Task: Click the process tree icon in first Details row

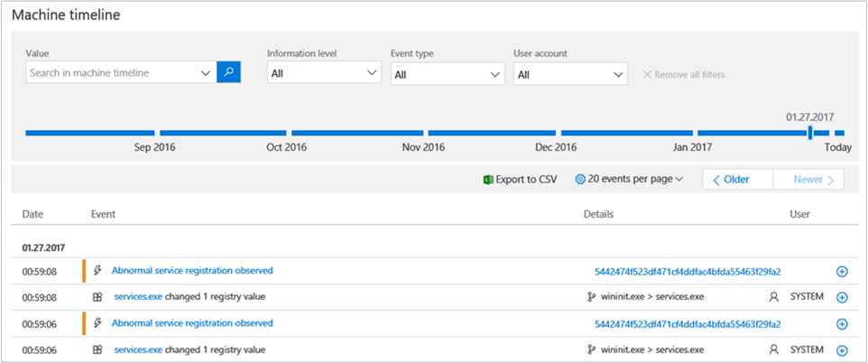Action: point(592,297)
